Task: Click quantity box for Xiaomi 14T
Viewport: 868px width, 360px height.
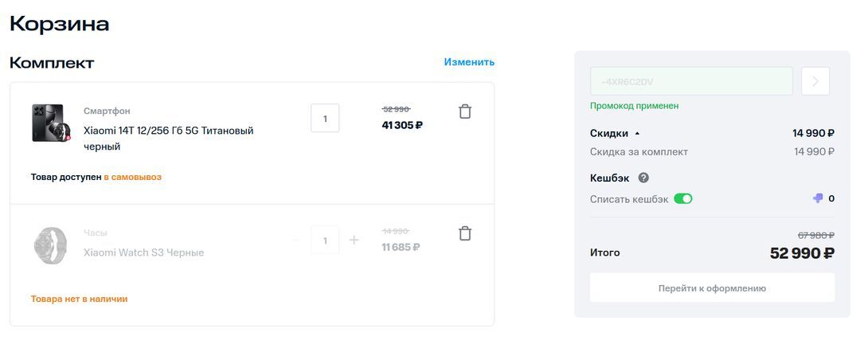Action: point(325,118)
